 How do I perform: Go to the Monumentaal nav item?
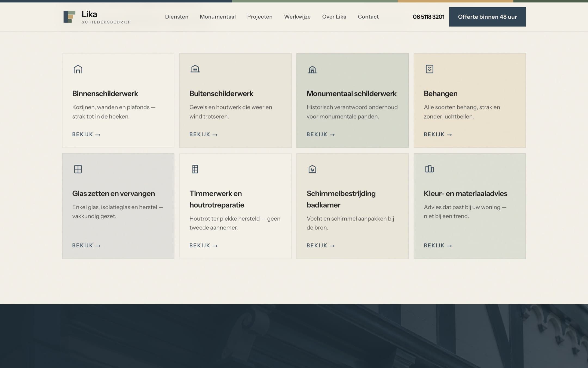pyautogui.click(x=218, y=17)
